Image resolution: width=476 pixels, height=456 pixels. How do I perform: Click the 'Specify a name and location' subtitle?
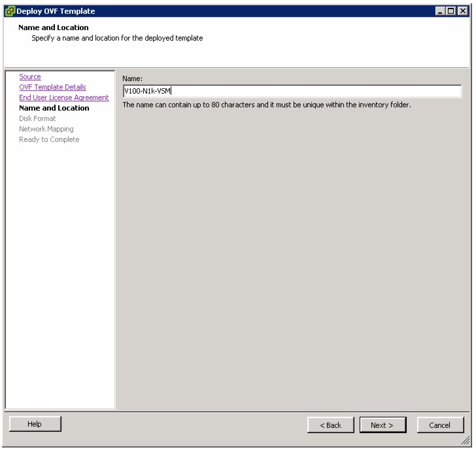[117, 39]
